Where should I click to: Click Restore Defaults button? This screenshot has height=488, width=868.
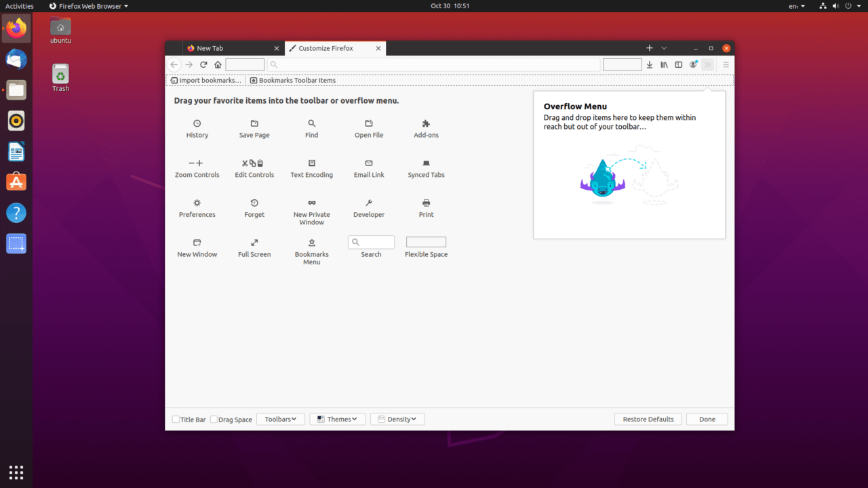click(x=648, y=420)
